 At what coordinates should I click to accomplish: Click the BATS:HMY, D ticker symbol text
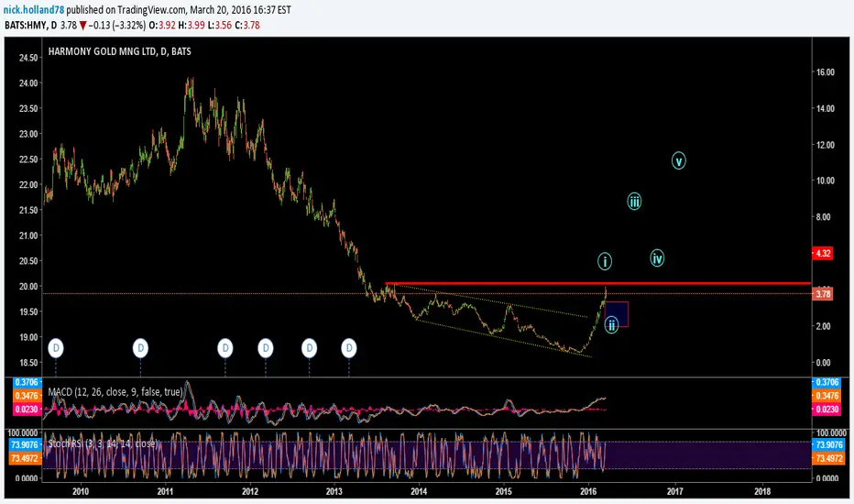click(x=30, y=25)
